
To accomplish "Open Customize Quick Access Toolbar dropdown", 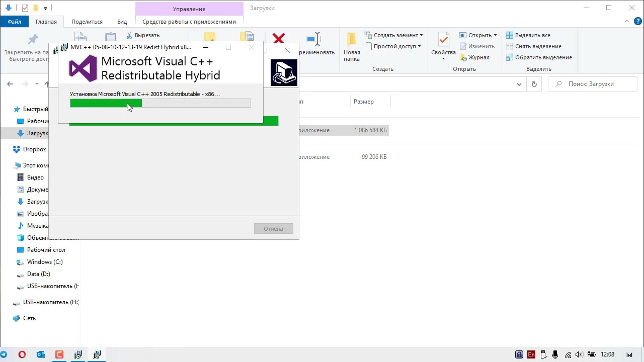I will (x=45, y=8).
